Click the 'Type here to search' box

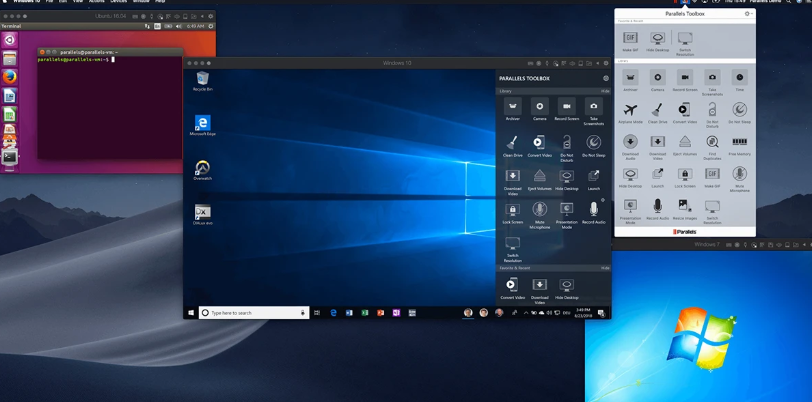(x=254, y=313)
